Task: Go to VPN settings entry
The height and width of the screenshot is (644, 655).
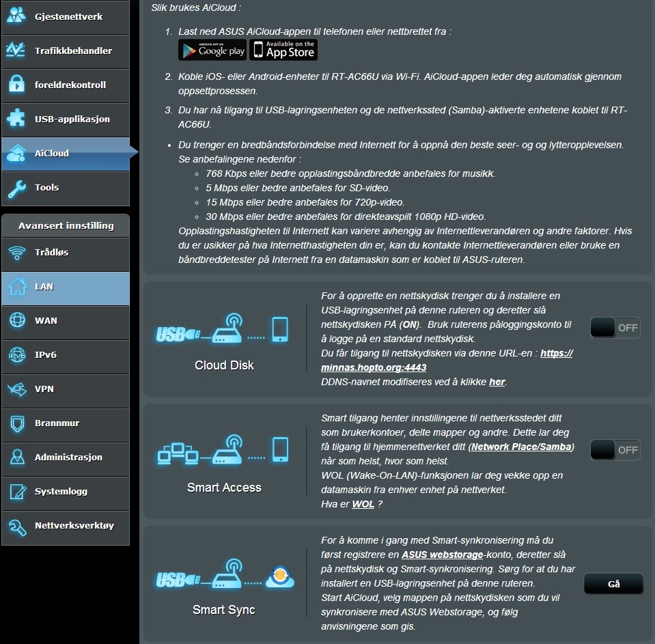Action: point(66,391)
